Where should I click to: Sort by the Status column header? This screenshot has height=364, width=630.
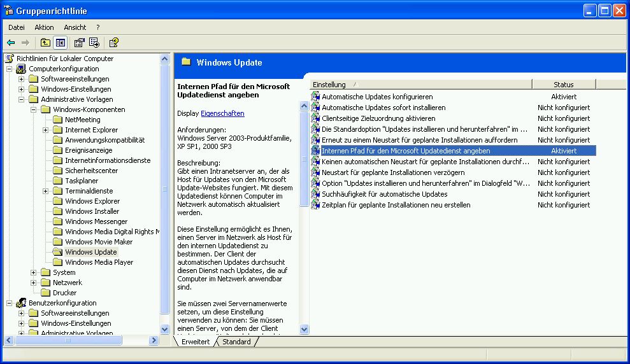[x=564, y=84]
